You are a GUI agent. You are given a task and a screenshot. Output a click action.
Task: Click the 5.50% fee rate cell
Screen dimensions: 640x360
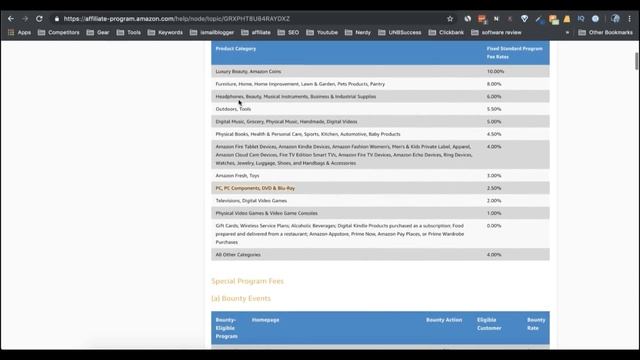(x=494, y=109)
